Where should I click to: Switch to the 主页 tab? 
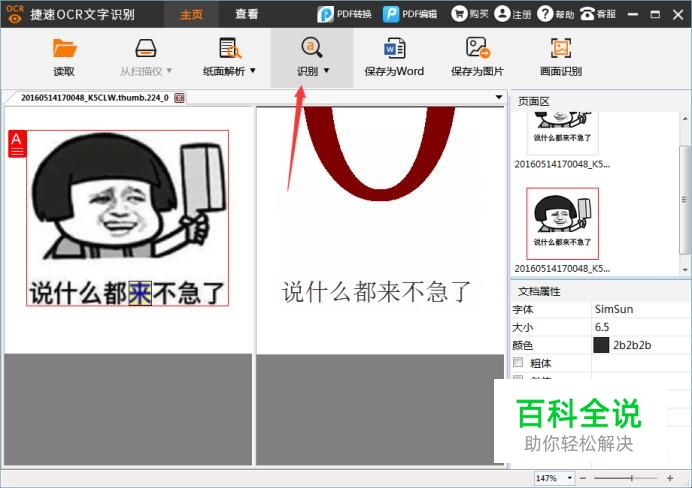click(x=191, y=15)
